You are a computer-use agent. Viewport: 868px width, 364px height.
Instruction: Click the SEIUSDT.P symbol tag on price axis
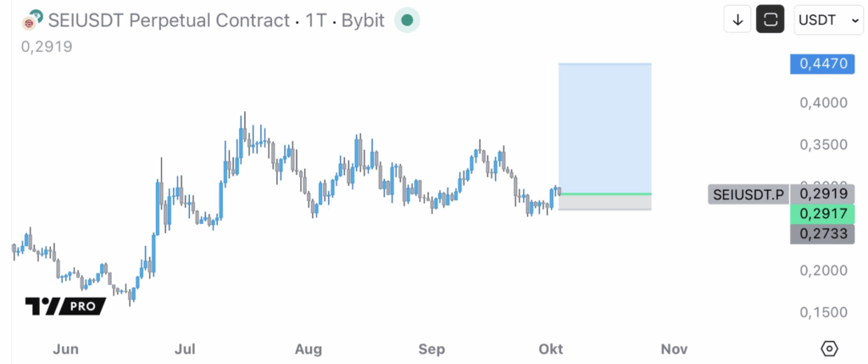[748, 194]
